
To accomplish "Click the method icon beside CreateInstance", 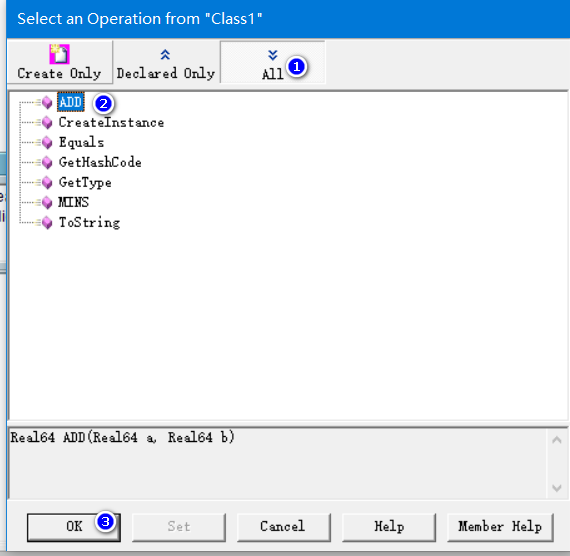I will tap(47, 123).
